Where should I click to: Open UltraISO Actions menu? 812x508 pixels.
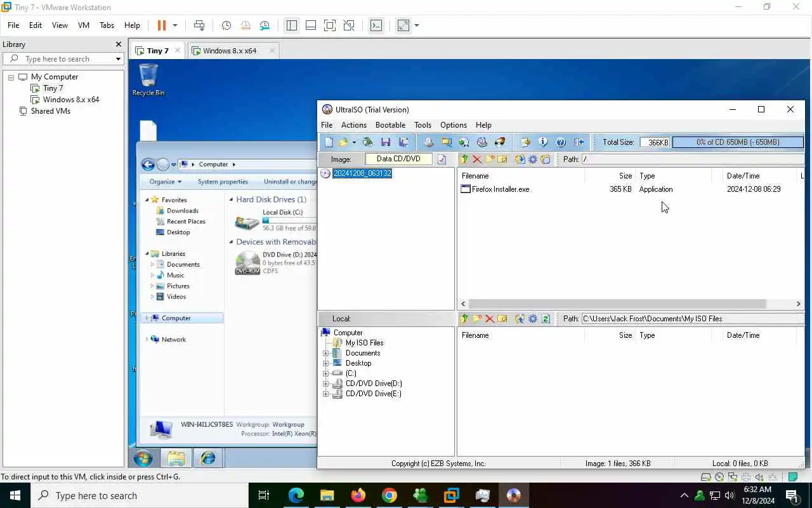[354, 125]
